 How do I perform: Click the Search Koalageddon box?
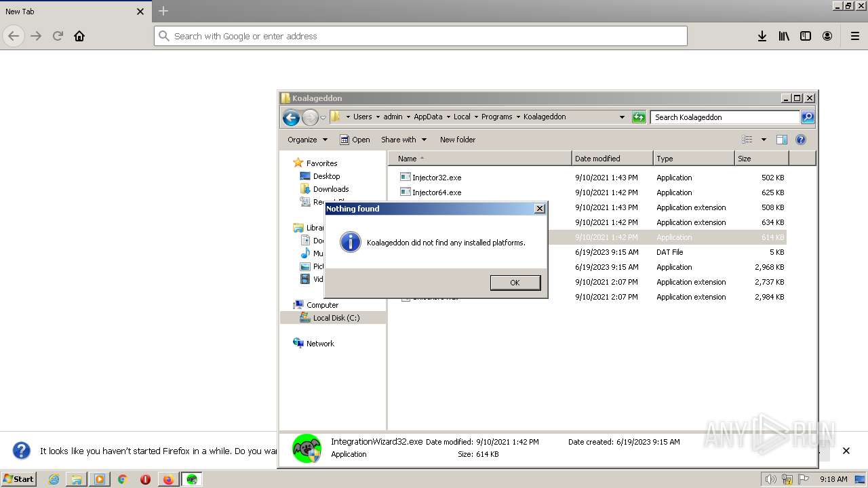click(x=726, y=117)
